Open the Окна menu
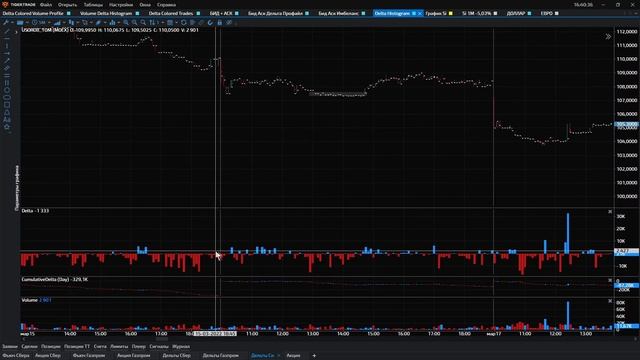The image size is (640, 360). tap(145, 5)
